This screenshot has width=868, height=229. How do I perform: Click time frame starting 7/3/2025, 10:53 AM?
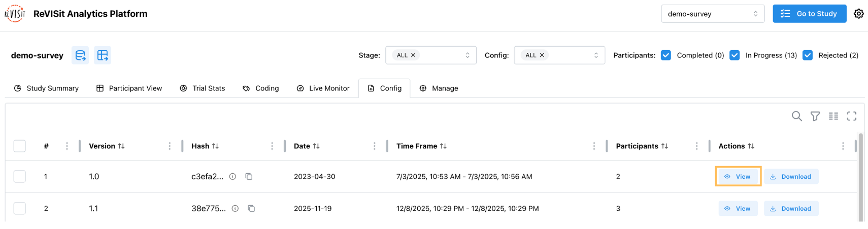pos(464,177)
